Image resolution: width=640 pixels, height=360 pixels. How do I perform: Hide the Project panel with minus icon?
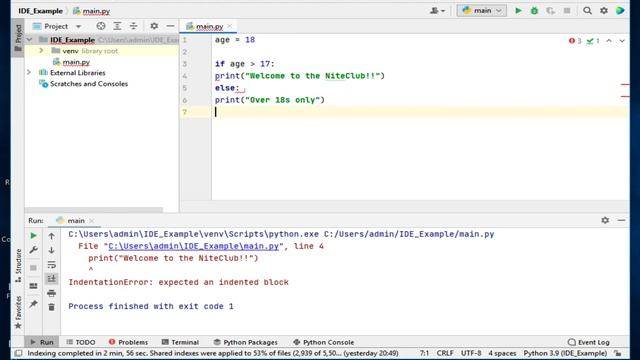pos(170,26)
